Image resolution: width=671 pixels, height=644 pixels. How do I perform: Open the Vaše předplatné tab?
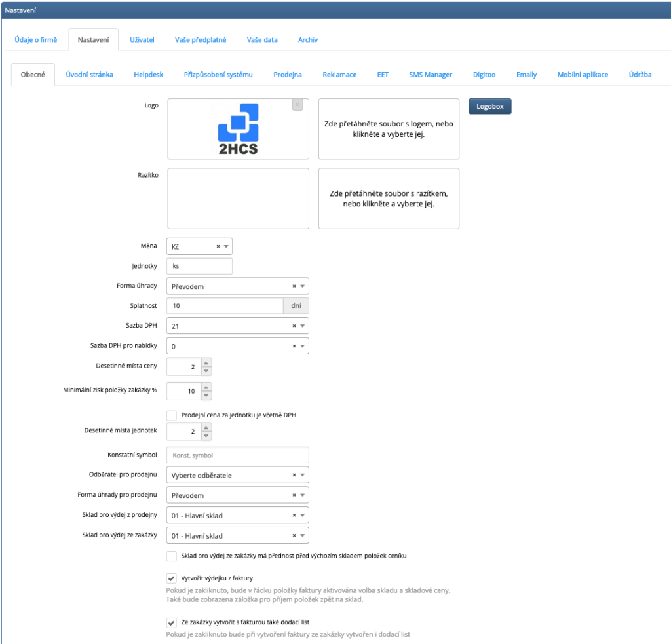[x=201, y=39]
